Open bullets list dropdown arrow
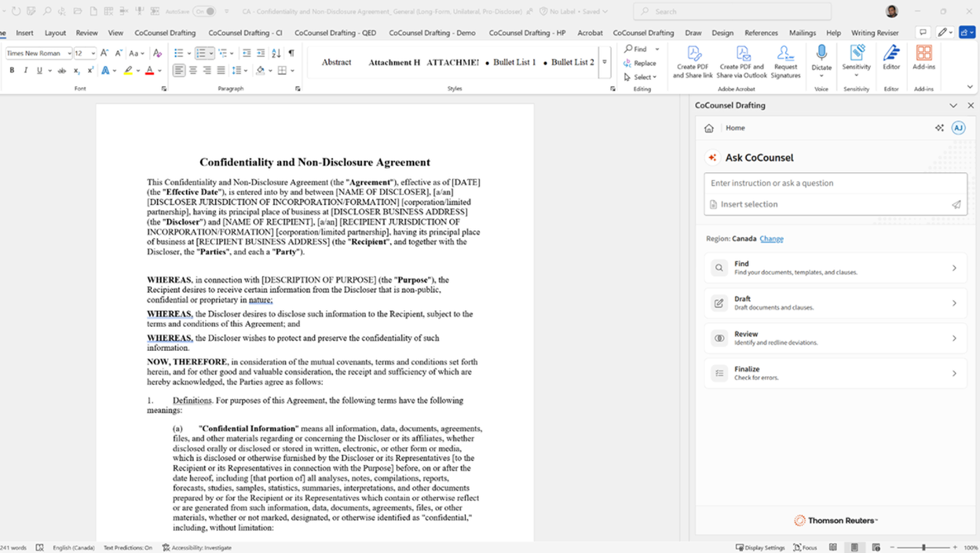The width and height of the screenshot is (980, 553). click(x=188, y=53)
